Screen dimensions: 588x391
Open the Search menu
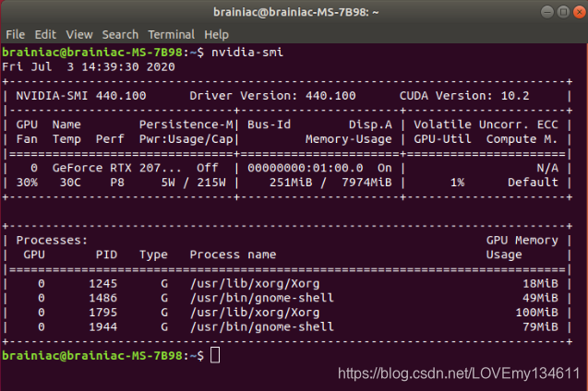(120, 35)
